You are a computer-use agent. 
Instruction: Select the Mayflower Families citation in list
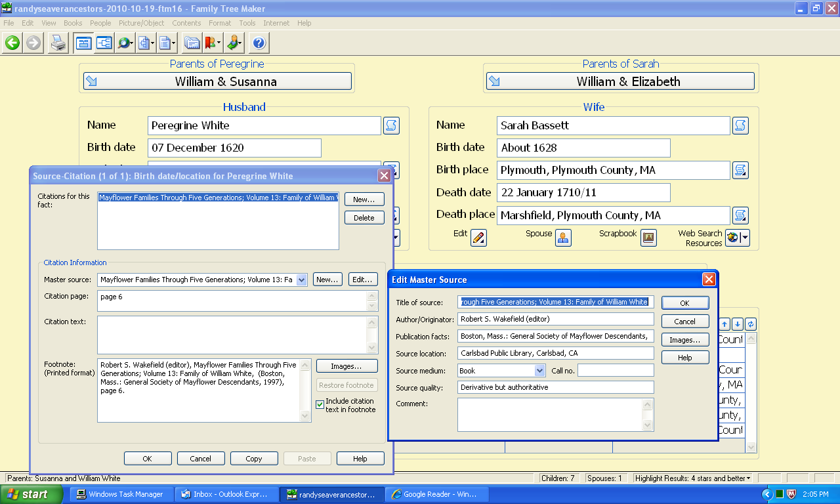(219, 198)
